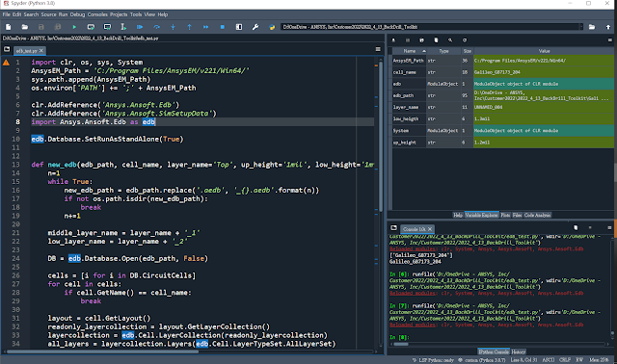617x364 pixels.
Task: Save all files
Action: tap(58, 27)
